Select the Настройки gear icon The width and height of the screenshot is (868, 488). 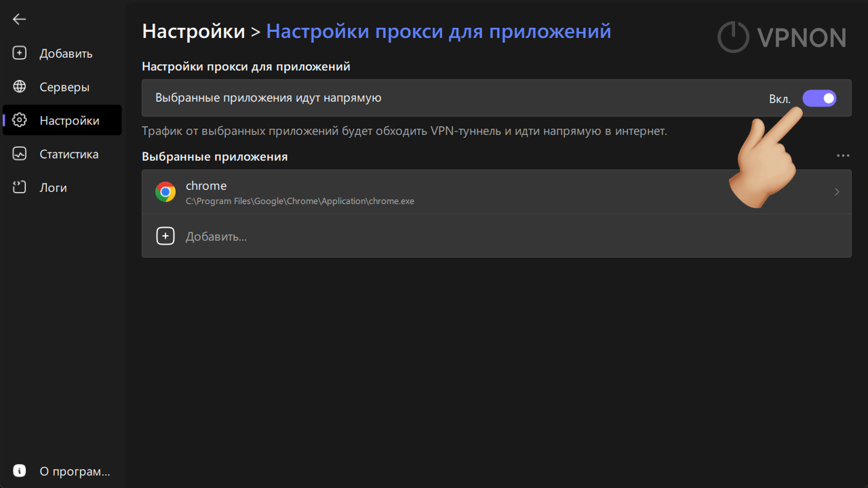19,120
